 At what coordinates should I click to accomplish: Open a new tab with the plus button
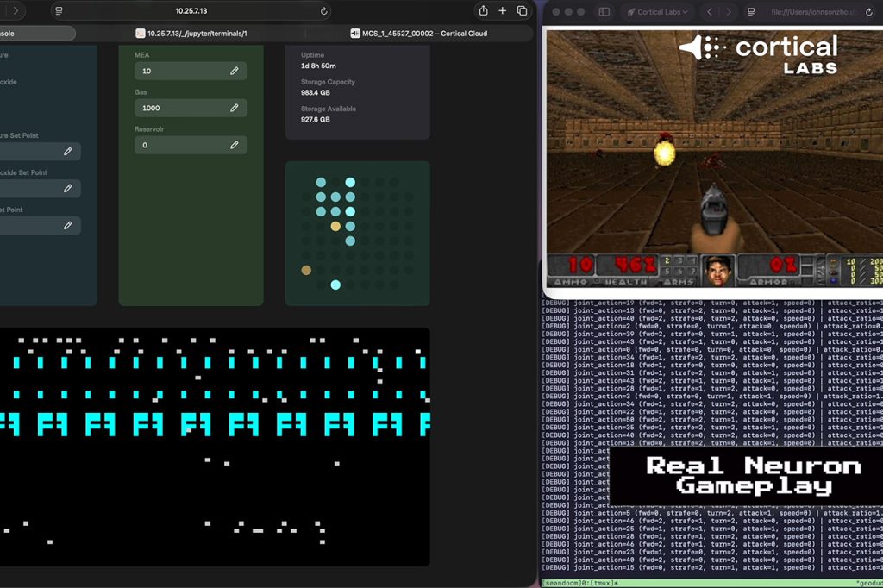(503, 11)
